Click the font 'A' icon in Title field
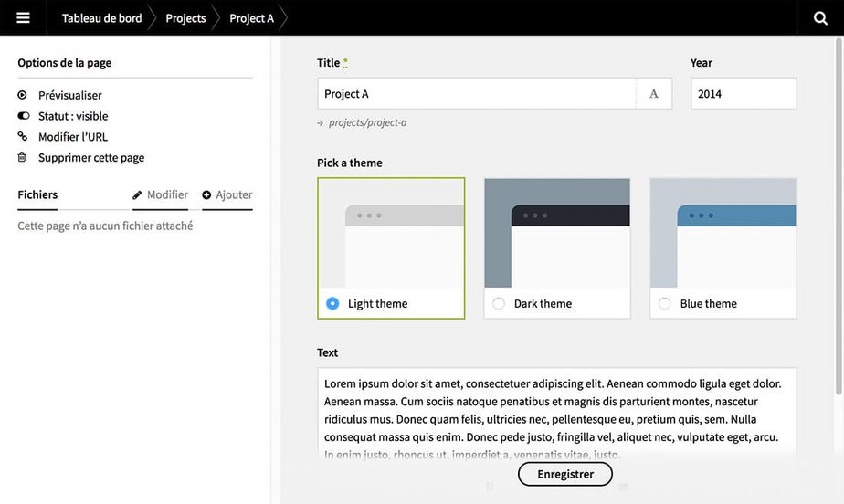The height and width of the screenshot is (504, 844). 654,94
